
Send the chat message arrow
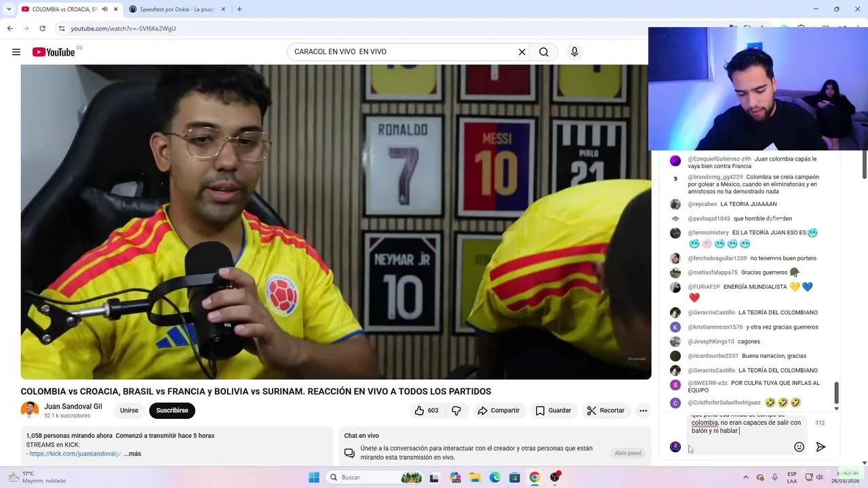tap(821, 447)
